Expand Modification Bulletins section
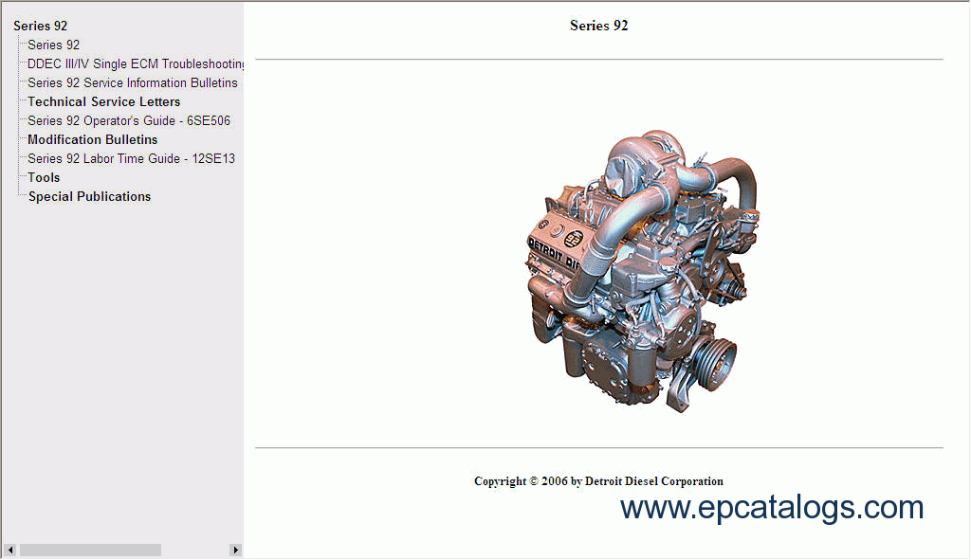 pyautogui.click(x=93, y=140)
